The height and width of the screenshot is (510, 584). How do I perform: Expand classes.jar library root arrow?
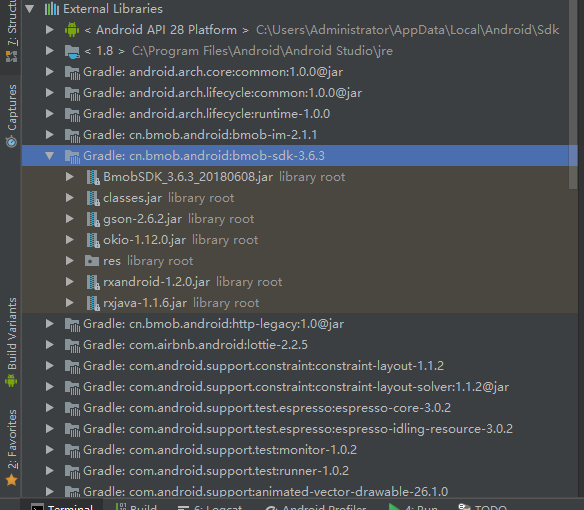(70, 198)
